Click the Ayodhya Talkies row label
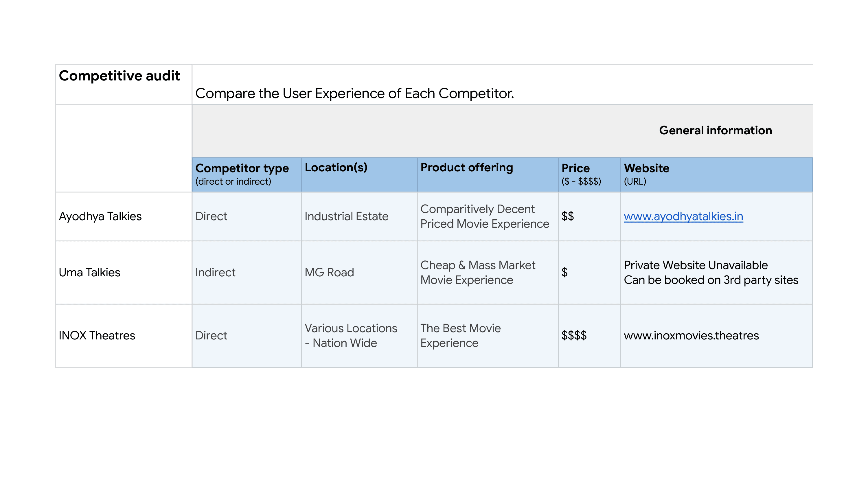Screen dimensions: 868x487 101,216
